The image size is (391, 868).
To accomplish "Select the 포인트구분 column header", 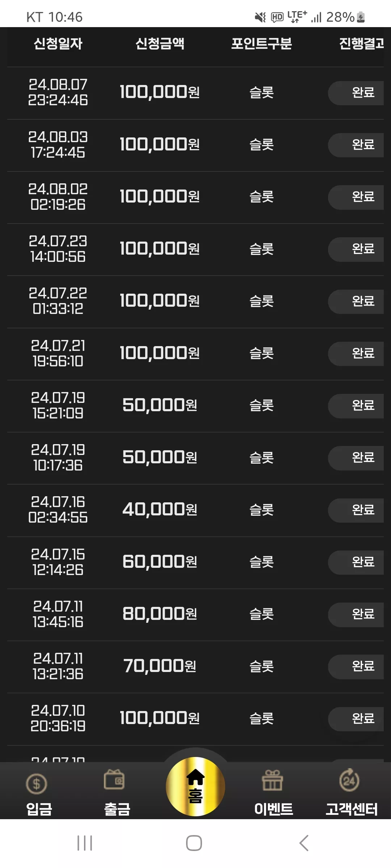I will [x=261, y=44].
